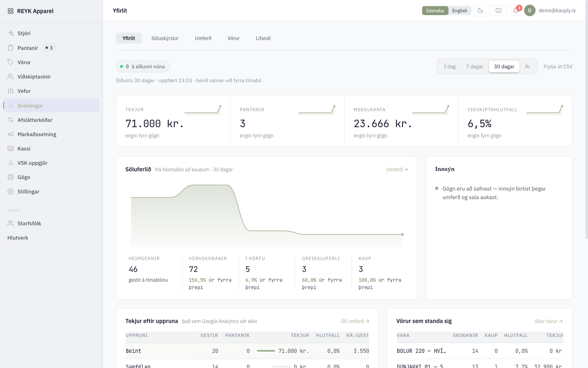588x368 pixels.
Task: Click the VSK uppgjör chart icon
Action: (x=11, y=163)
